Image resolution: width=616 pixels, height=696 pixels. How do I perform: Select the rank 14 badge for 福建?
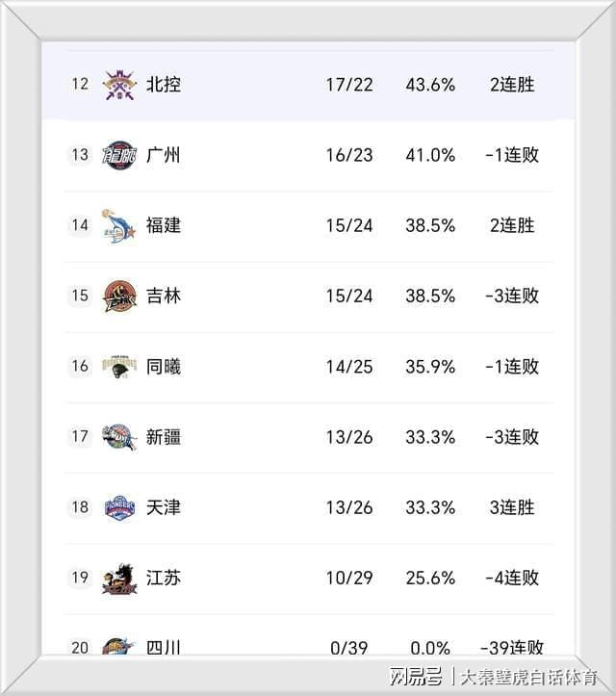pyautogui.click(x=80, y=225)
